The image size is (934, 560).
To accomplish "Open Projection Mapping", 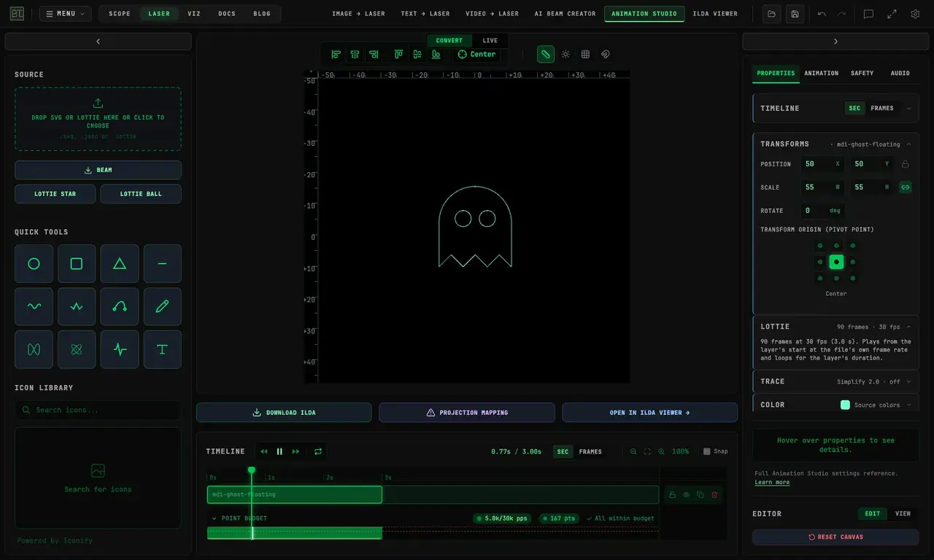I will 467,413.
